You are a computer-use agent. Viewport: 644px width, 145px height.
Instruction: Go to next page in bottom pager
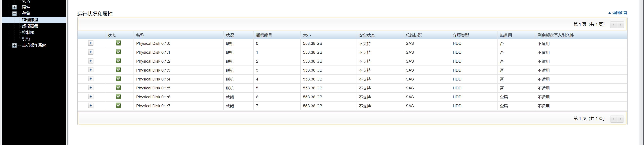(620, 119)
